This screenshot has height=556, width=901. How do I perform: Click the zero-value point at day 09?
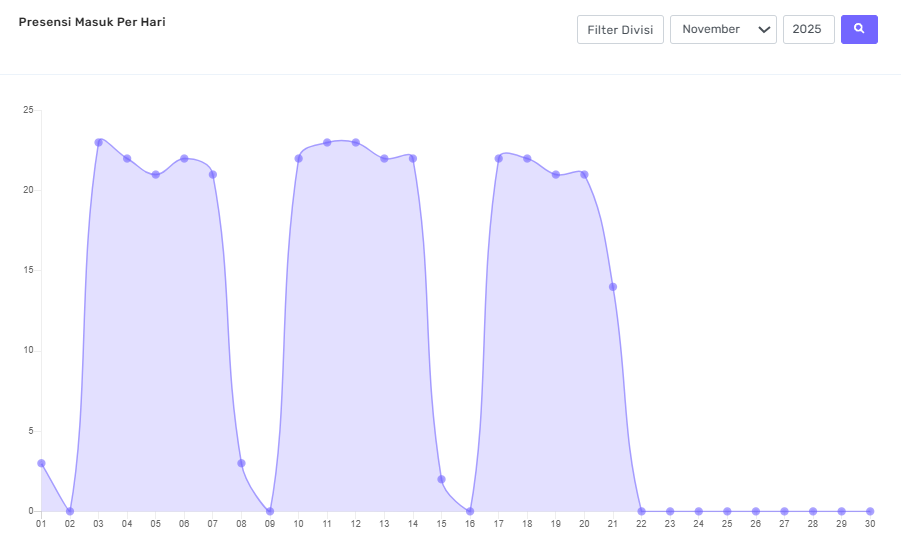pyautogui.click(x=270, y=511)
